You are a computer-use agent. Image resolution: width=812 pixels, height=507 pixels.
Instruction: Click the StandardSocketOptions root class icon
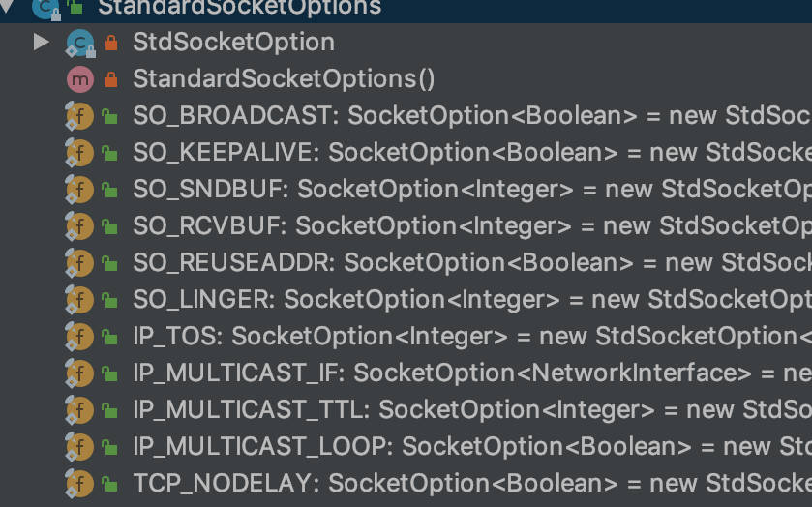(45, 7)
